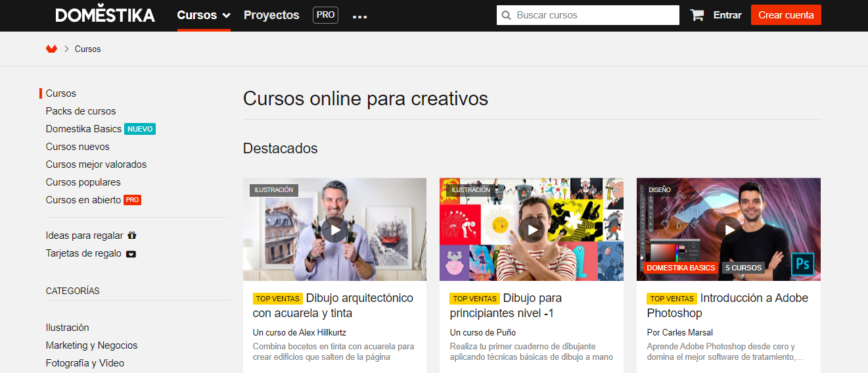This screenshot has width=868, height=373.
Task: Open Packs de cursos in sidebar
Action: click(x=81, y=111)
